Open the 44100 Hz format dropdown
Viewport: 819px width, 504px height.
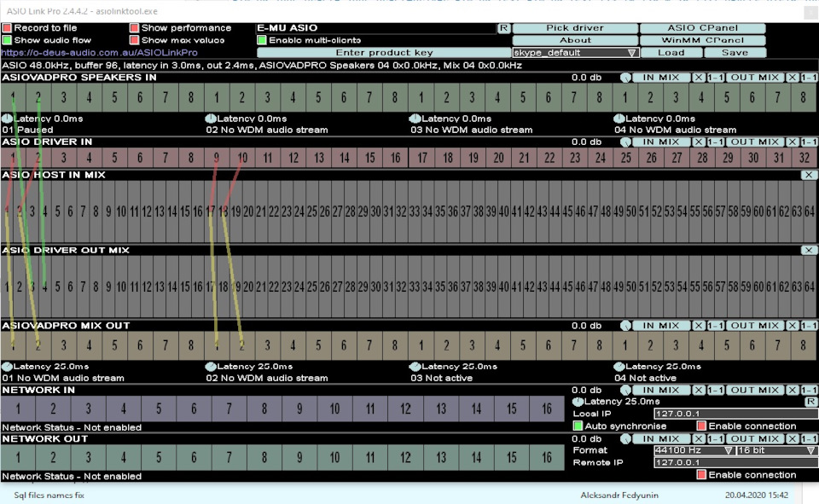[x=694, y=450]
